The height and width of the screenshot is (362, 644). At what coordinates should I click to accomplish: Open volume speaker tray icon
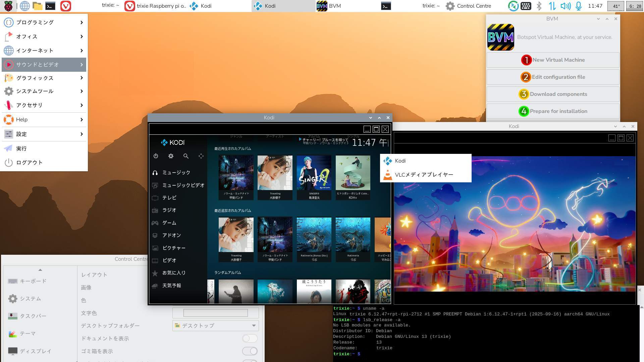[565, 6]
